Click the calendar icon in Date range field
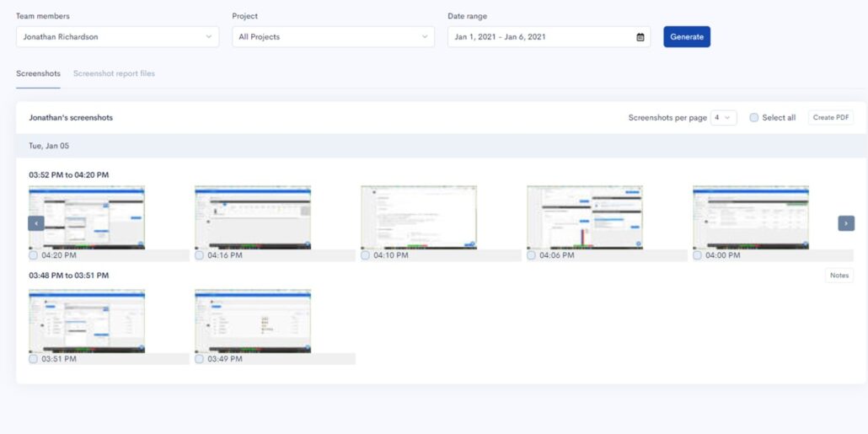Image resolution: width=868 pixels, height=434 pixels. coord(640,37)
